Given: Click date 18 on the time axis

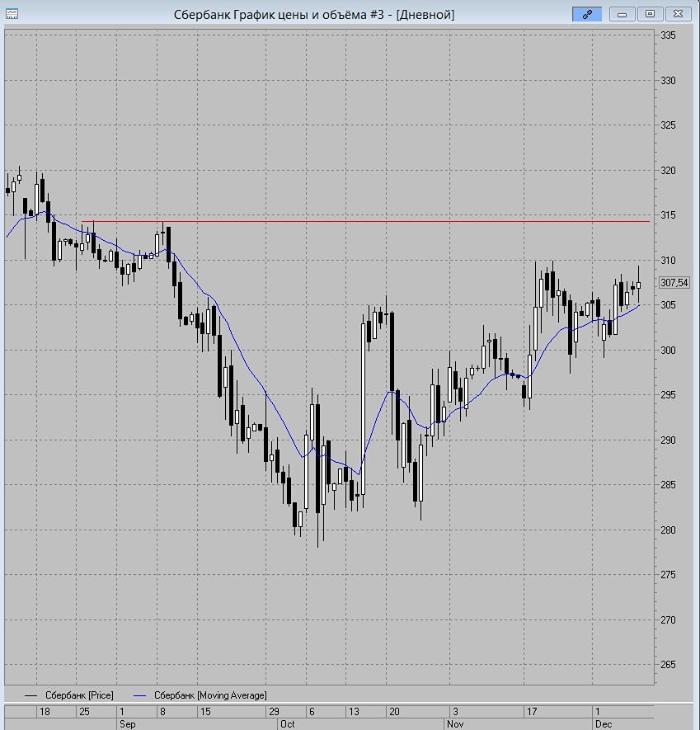Looking at the screenshot, I should (x=45, y=711).
